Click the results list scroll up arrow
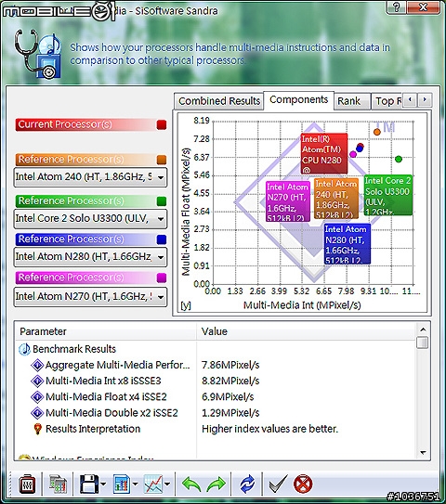The width and height of the screenshot is (446, 504). tap(423, 330)
